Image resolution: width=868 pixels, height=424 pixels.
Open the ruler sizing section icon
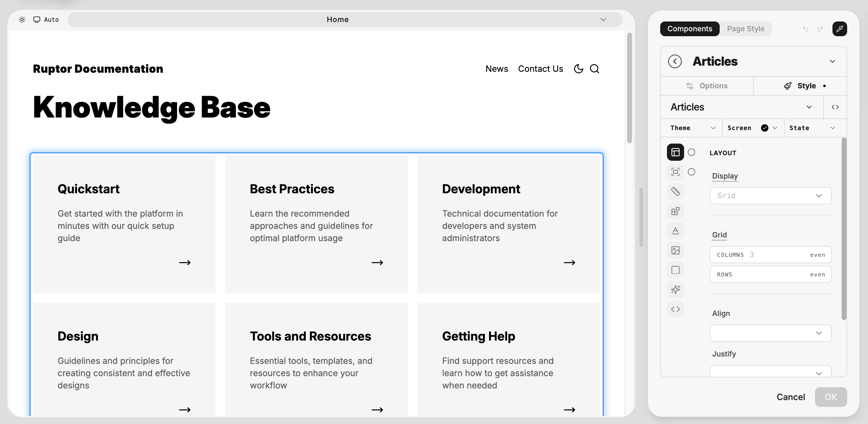click(675, 191)
